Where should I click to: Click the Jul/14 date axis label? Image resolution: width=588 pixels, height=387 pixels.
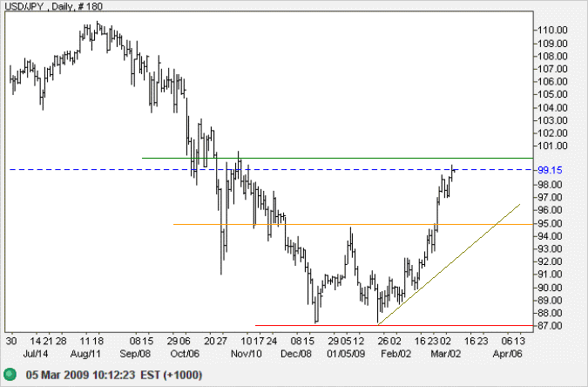[36, 354]
